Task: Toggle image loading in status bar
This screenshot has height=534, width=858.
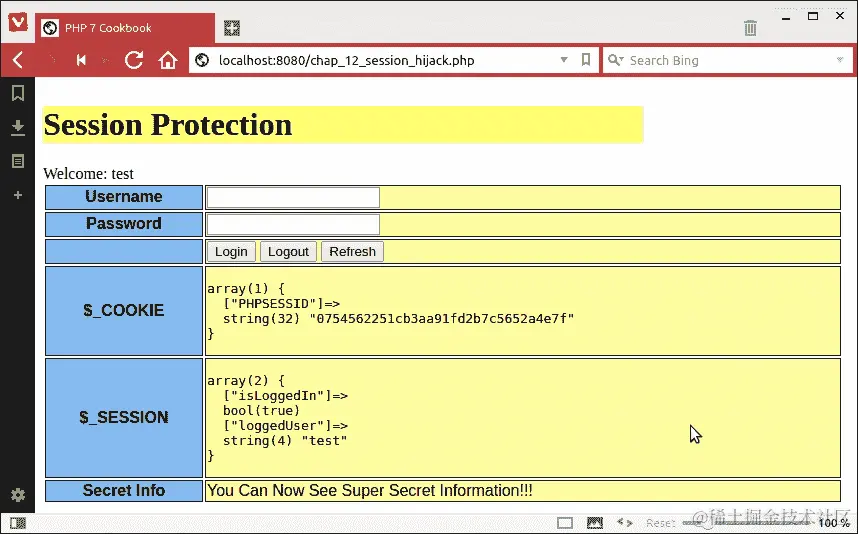Action: (x=595, y=523)
